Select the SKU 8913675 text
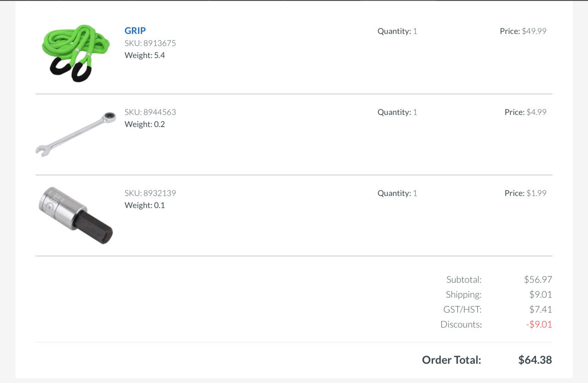This screenshot has height=383, width=588. click(x=150, y=43)
